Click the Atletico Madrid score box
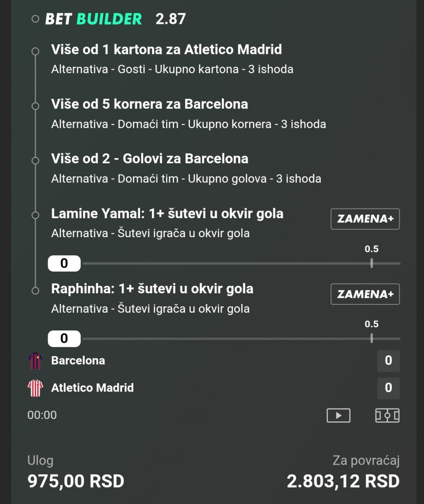 click(x=388, y=388)
